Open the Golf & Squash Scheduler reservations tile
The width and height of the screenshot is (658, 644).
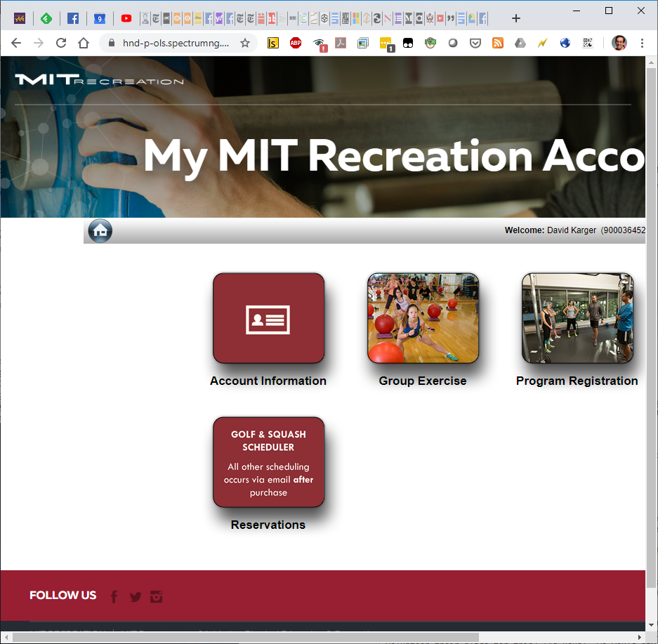pyautogui.click(x=268, y=462)
